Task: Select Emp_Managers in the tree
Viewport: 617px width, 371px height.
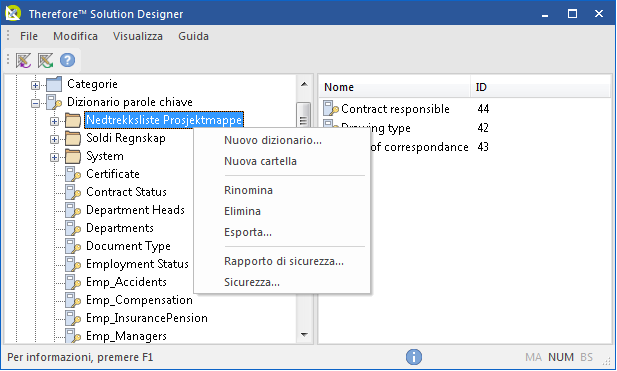Action: point(126,336)
